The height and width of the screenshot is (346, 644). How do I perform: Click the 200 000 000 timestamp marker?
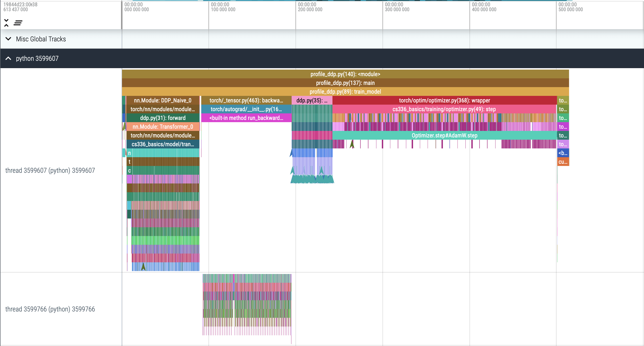[x=310, y=7]
